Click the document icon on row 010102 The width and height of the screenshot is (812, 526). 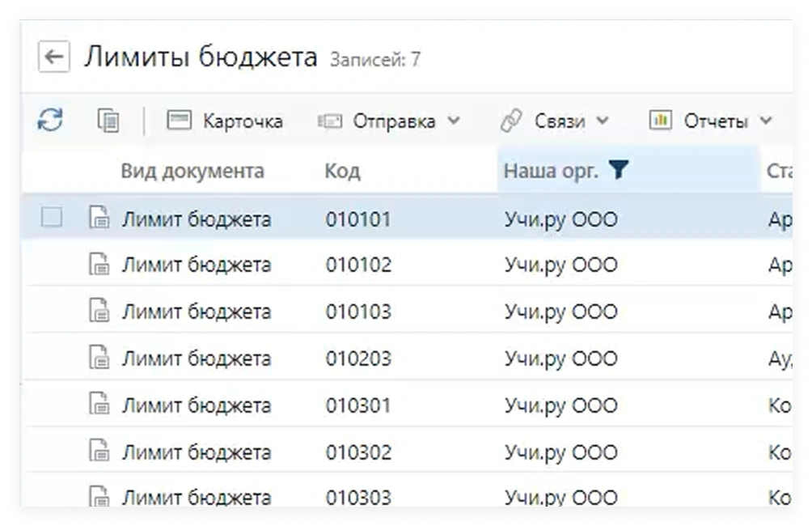[x=99, y=264]
